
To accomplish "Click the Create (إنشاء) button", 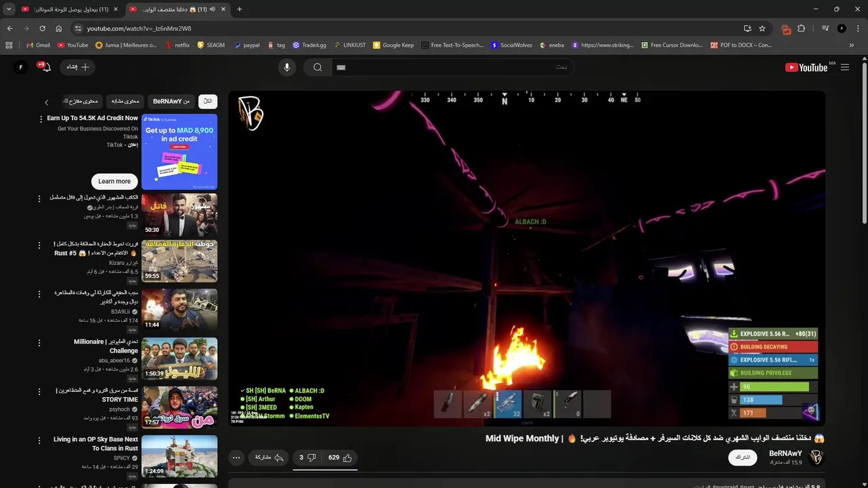I will point(78,67).
